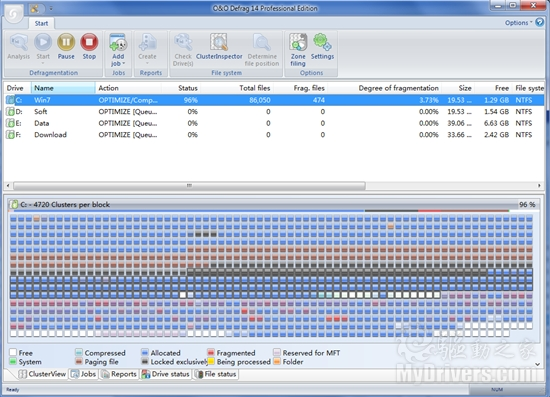
Task: Expand the legend panel chevron
Action: point(538,364)
